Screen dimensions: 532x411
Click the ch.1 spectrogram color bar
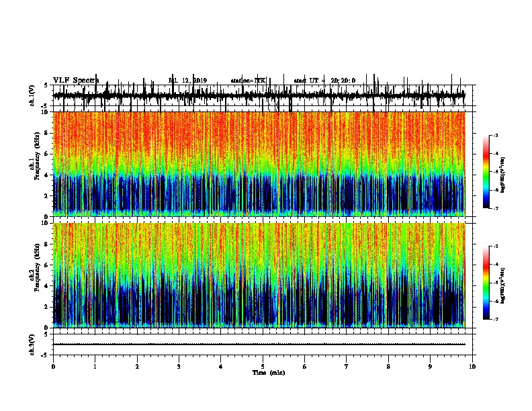tap(486, 172)
